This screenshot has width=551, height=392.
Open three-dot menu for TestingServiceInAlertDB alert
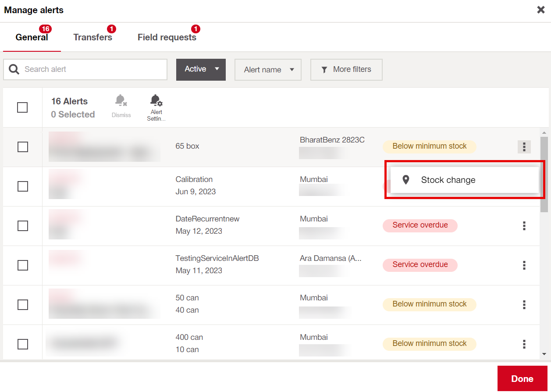tap(524, 265)
